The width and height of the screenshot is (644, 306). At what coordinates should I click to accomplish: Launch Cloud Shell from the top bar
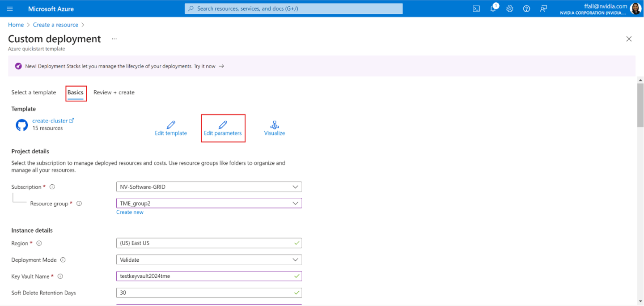tap(476, 9)
